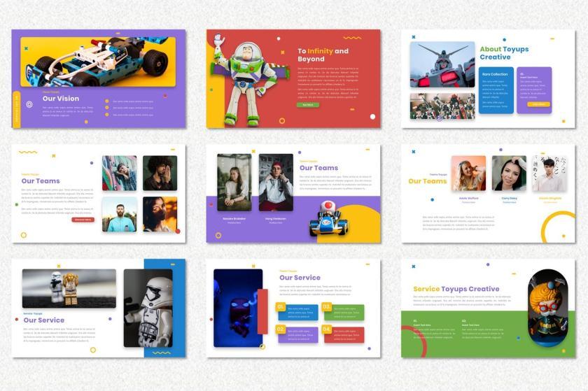Click the orange-haired figurine in the pill frame
Image resolution: width=588 pixels, height=391 pixels.
point(548,306)
